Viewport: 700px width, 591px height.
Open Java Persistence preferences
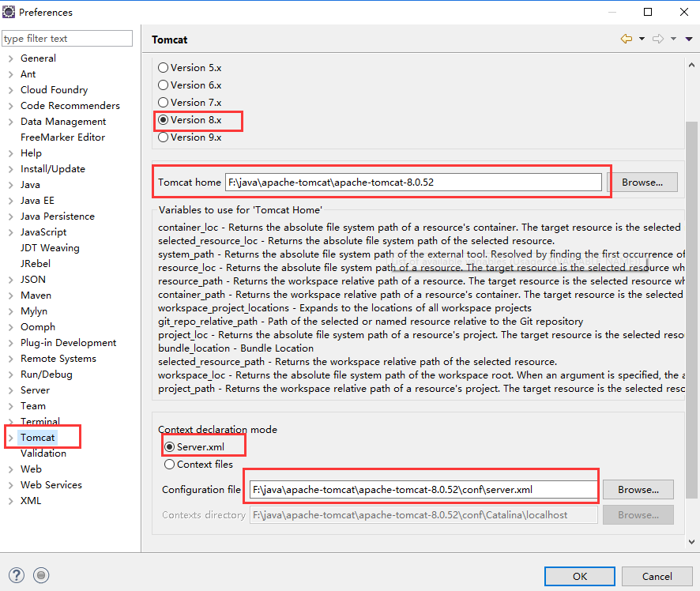pos(57,216)
